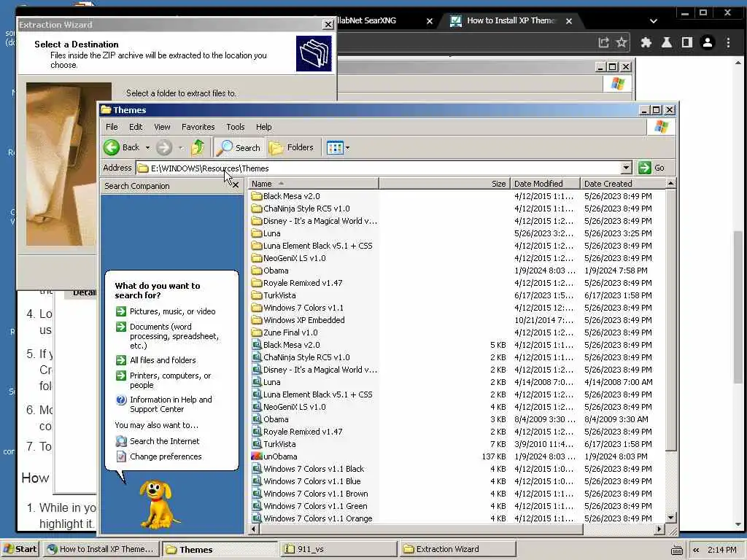Switch to How to Install XP Theme taskbar button

[101, 549]
